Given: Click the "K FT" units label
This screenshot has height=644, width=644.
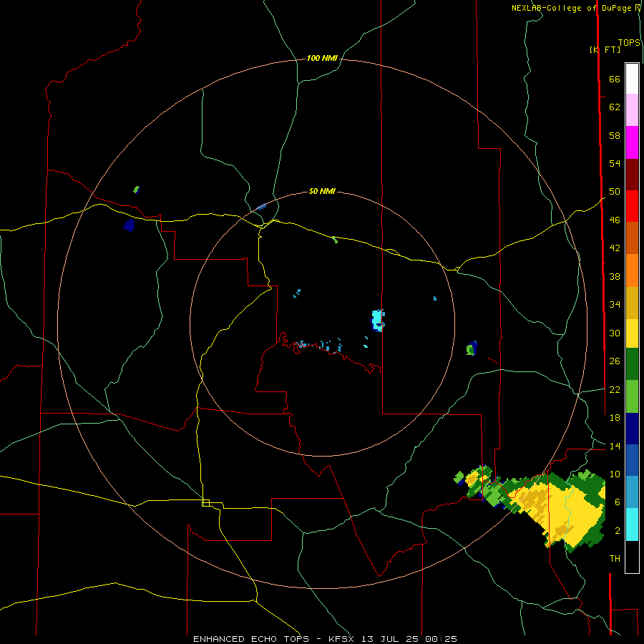Looking at the screenshot, I should coord(605,49).
